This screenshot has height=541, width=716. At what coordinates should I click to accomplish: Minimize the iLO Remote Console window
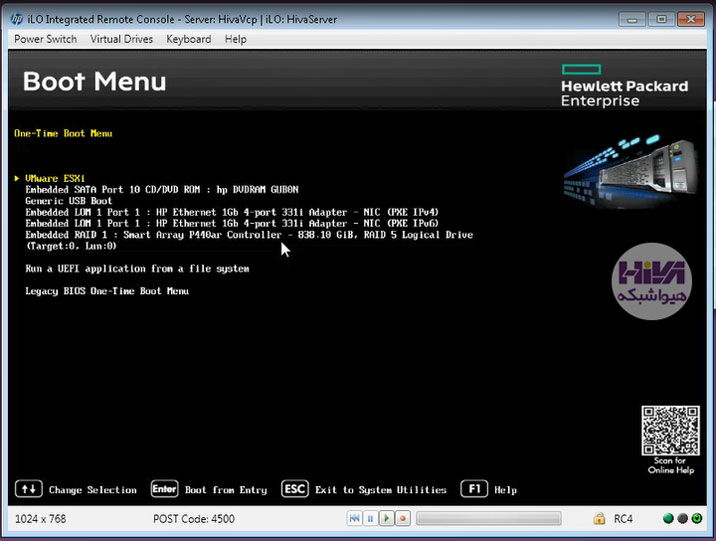pyautogui.click(x=632, y=19)
